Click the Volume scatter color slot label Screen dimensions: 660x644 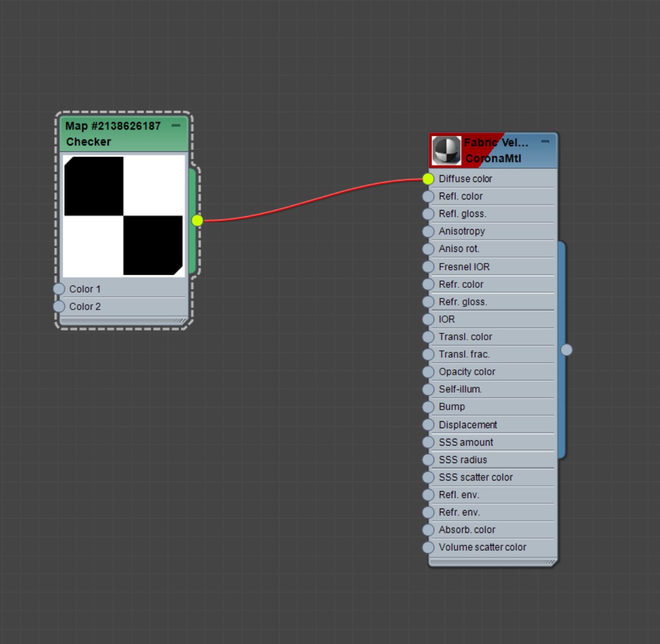pos(482,547)
